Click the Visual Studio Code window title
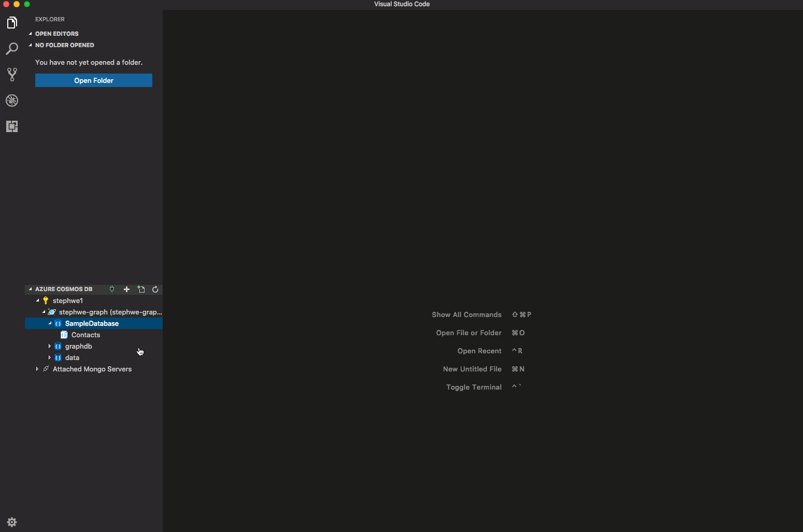803x532 pixels. [x=402, y=4]
